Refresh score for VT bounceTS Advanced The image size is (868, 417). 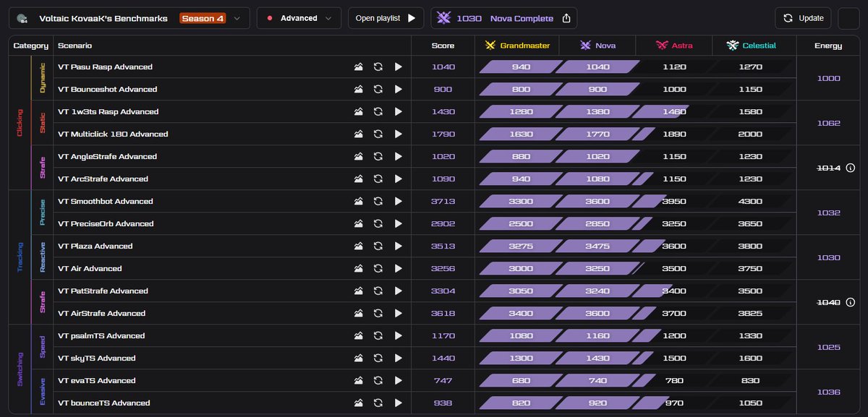[378, 403]
